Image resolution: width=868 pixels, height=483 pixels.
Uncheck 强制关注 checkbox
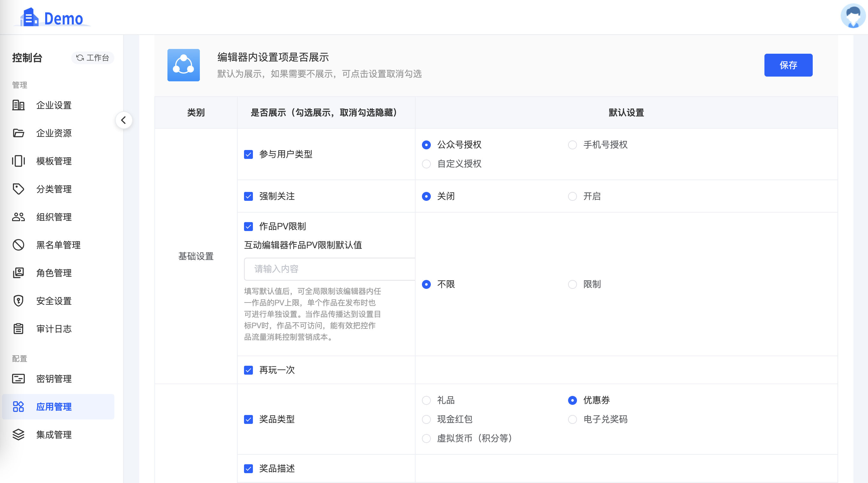click(248, 196)
